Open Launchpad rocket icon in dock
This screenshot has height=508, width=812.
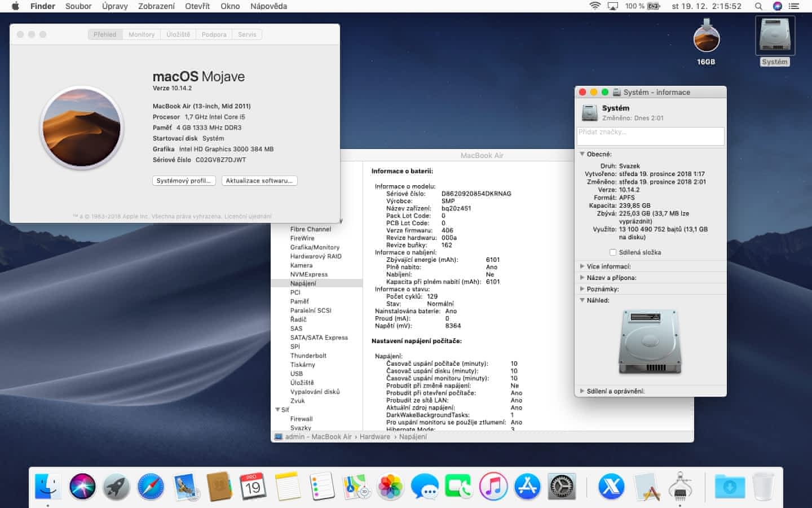[117, 487]
